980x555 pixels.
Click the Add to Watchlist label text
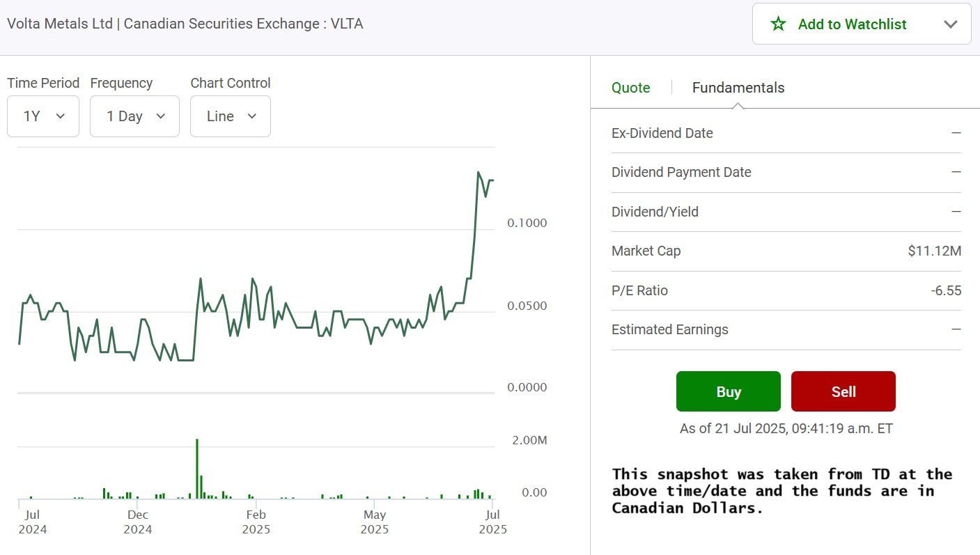tap(852, 24)
